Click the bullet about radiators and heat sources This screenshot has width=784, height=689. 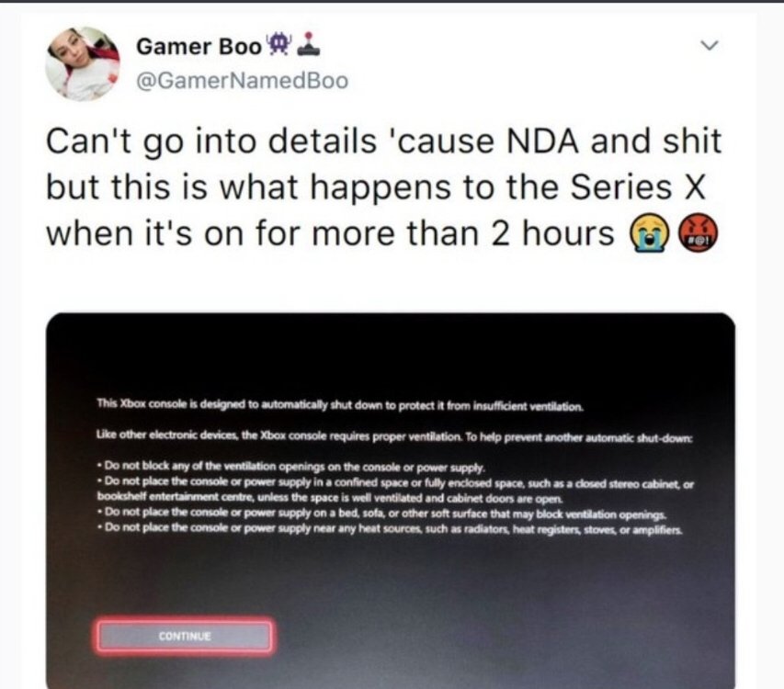click(x=390, y=528)
